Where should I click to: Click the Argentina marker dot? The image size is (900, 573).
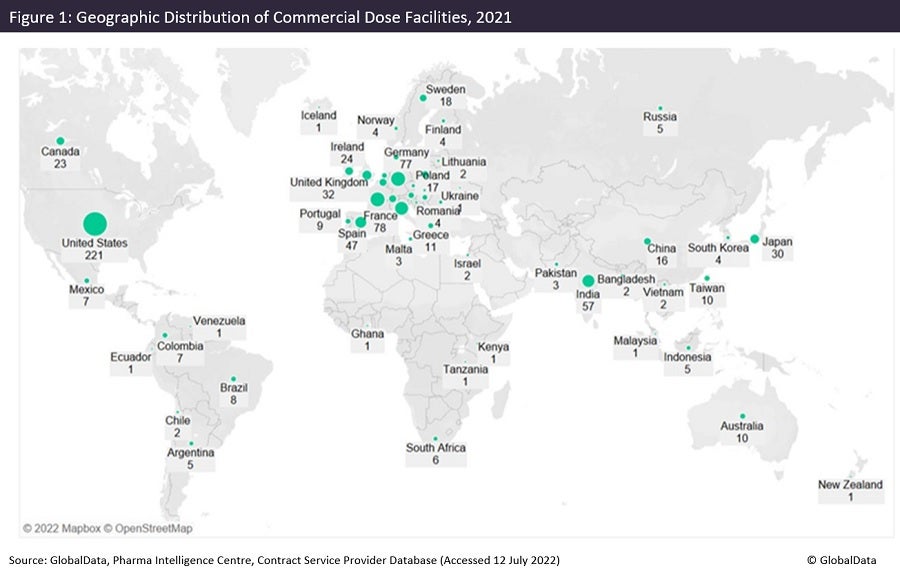pyautogui.click(x=191, y=444)
